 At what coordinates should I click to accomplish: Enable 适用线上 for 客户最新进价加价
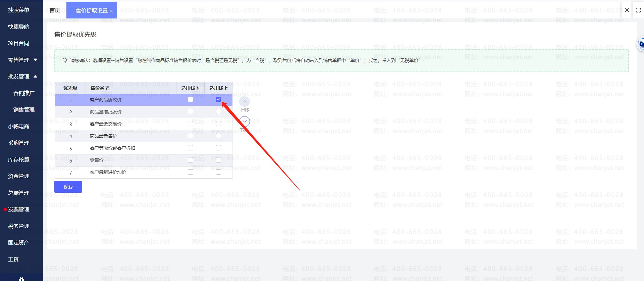pos(218,172)
